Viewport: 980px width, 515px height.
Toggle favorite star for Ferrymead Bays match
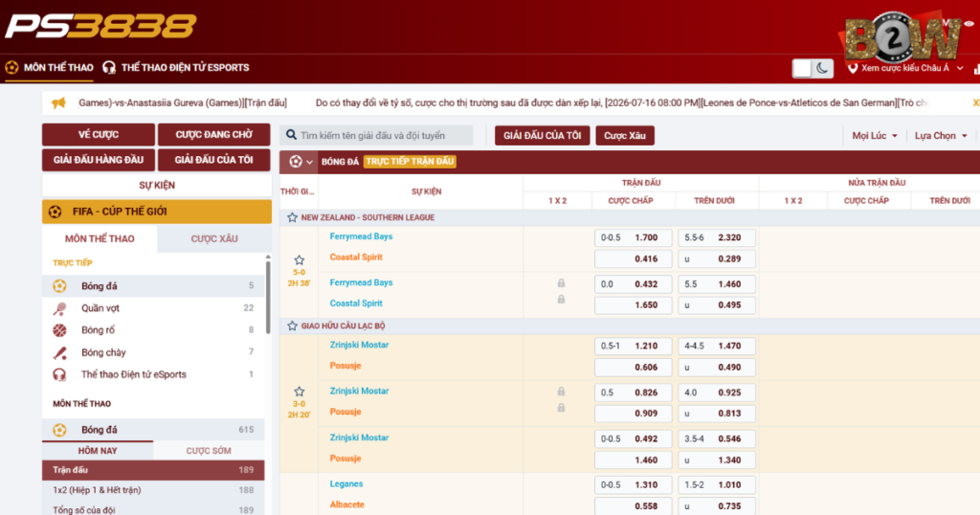tap(300, 260)
